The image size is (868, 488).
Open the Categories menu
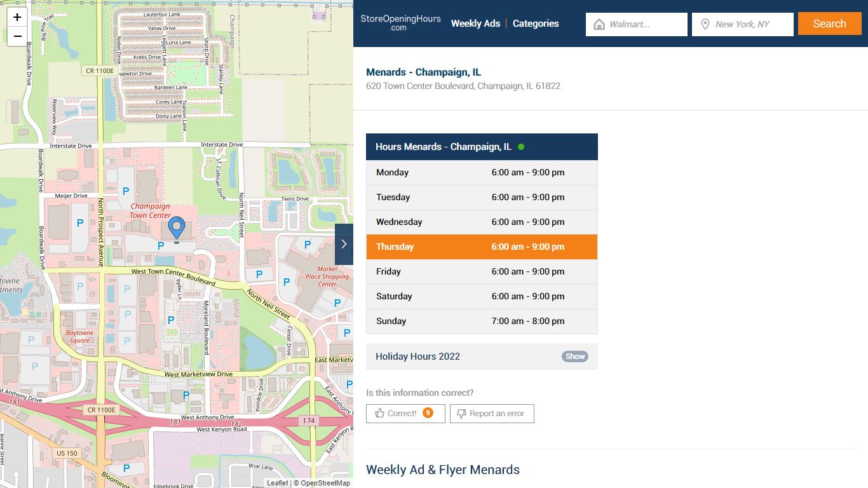[536, 24]
